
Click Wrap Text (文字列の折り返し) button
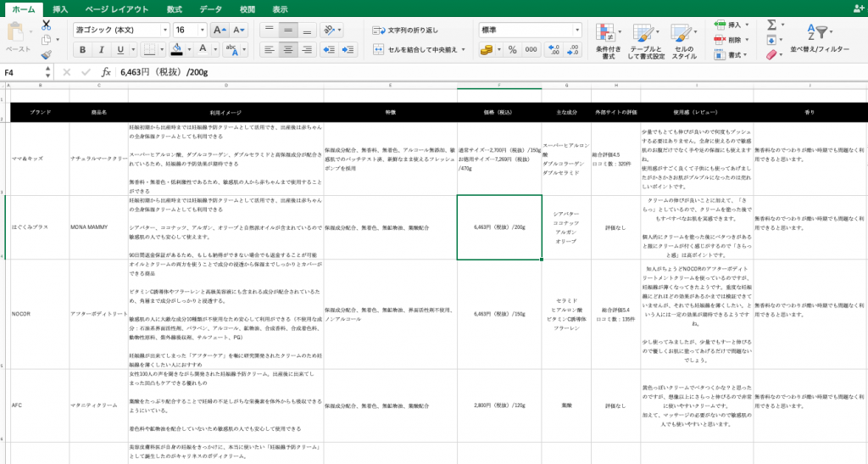tap(405, 30)
